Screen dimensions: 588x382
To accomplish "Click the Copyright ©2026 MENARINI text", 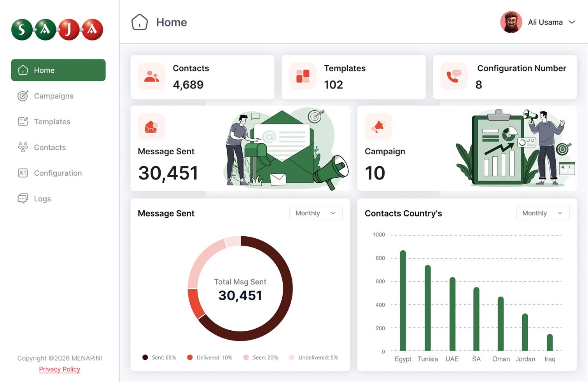I will point(59,358).
